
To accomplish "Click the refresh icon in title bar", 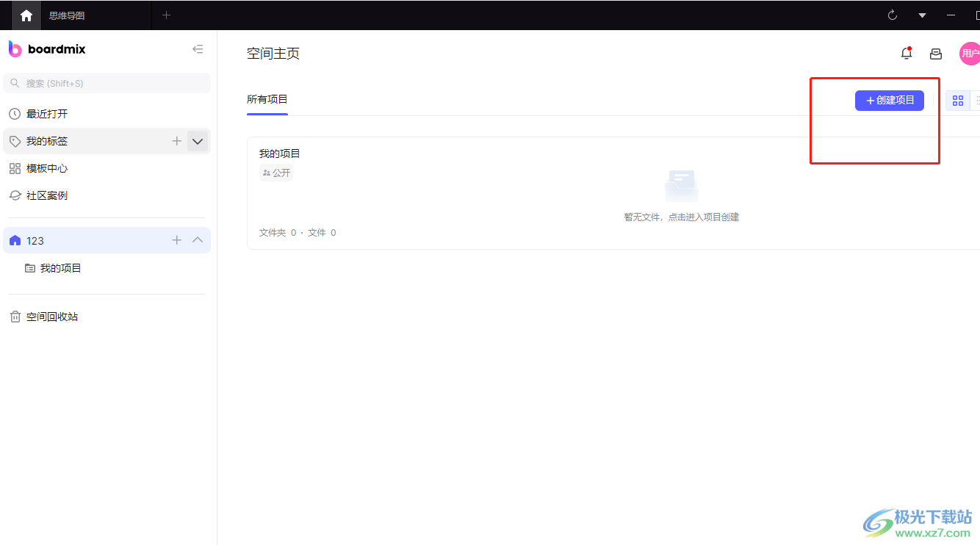I will pos(893,15).
